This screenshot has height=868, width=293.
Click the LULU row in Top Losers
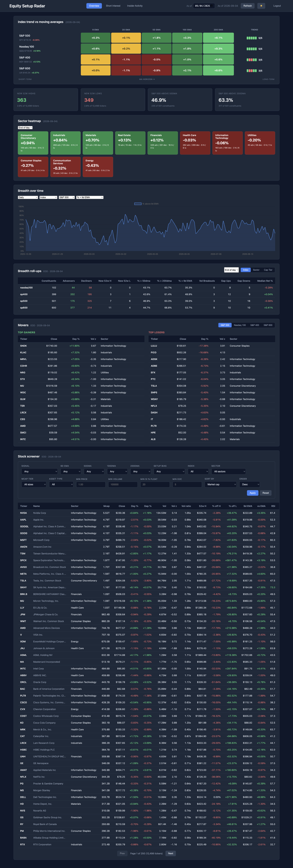tap(212, 346)
